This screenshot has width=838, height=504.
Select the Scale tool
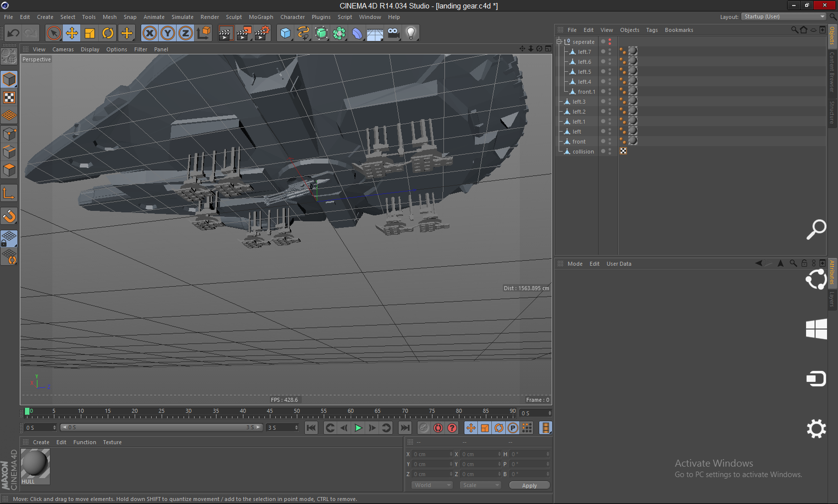90,33
